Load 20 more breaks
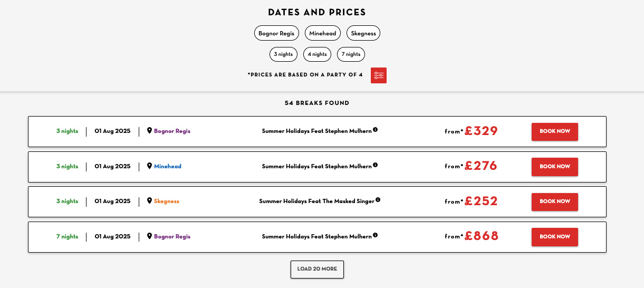 [317, 269]
